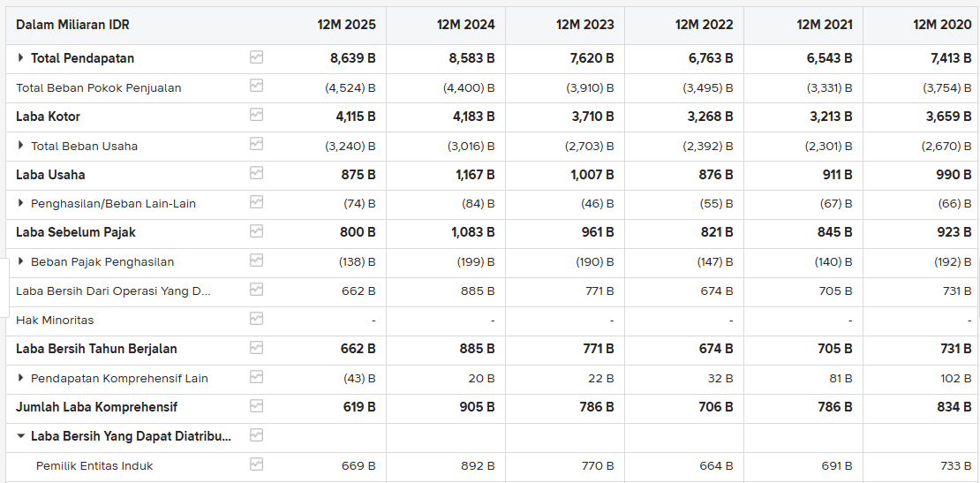Select the 12M 2024 column header

pyautogui.click(x=465, y=25)
